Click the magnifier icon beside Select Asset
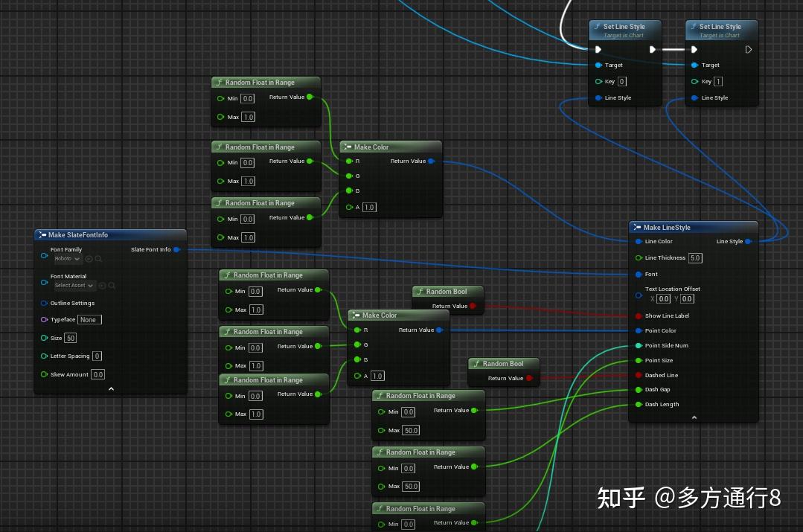 click(112, 286)
